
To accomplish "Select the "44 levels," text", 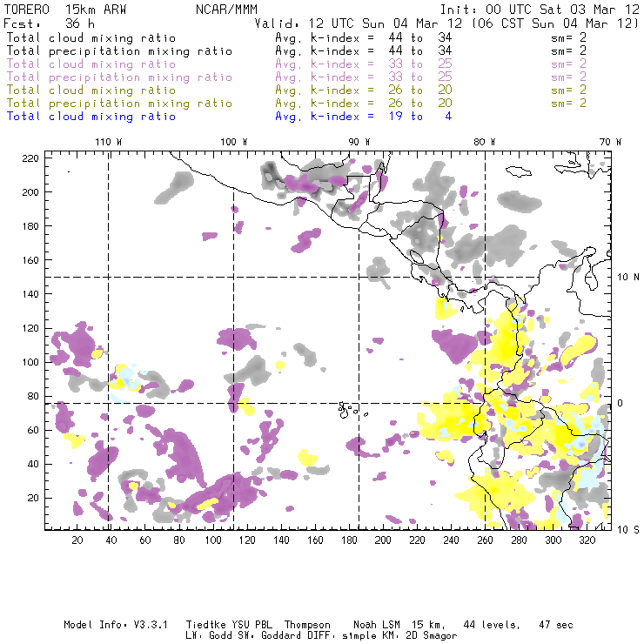I will [x=492, y=625].
